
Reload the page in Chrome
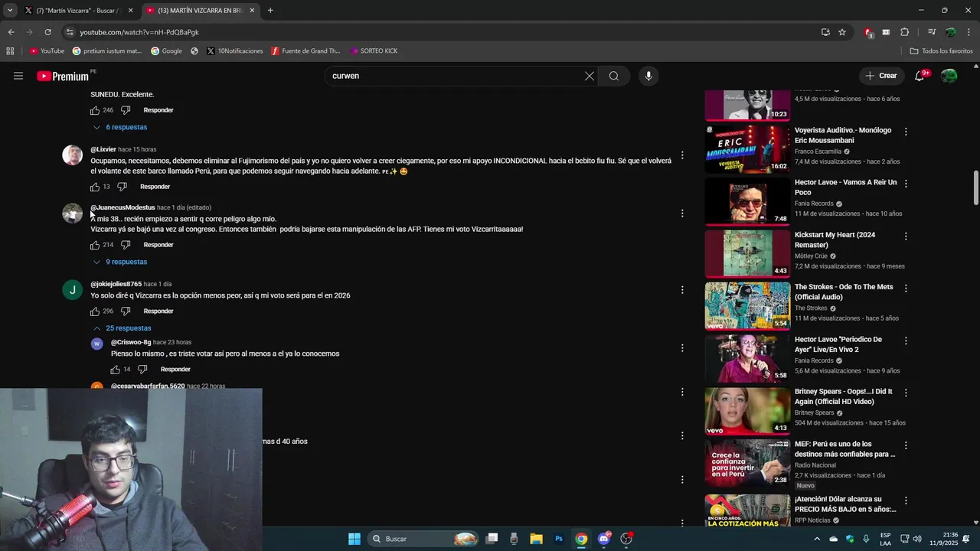(47, 32)
